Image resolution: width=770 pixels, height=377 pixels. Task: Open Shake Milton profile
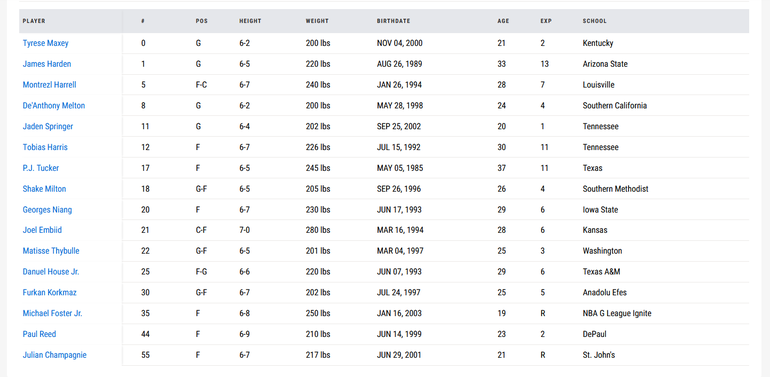coord(44,189)
